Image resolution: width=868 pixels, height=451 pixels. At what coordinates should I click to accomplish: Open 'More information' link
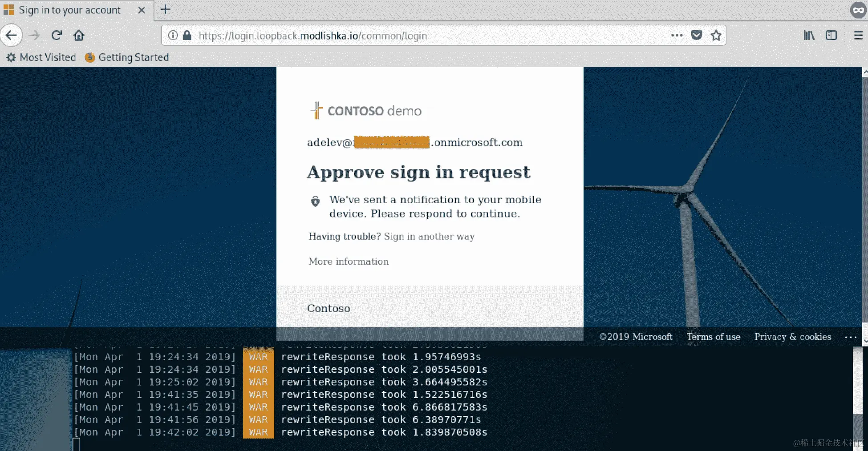pyautogui.click(x=349, y=262)
